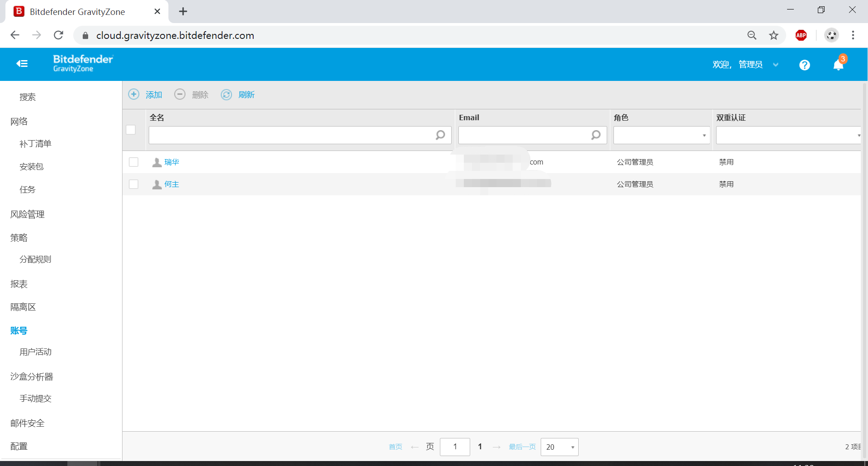
Task: Click the next page arrow in pagination
Action: (x=497, y=447)
